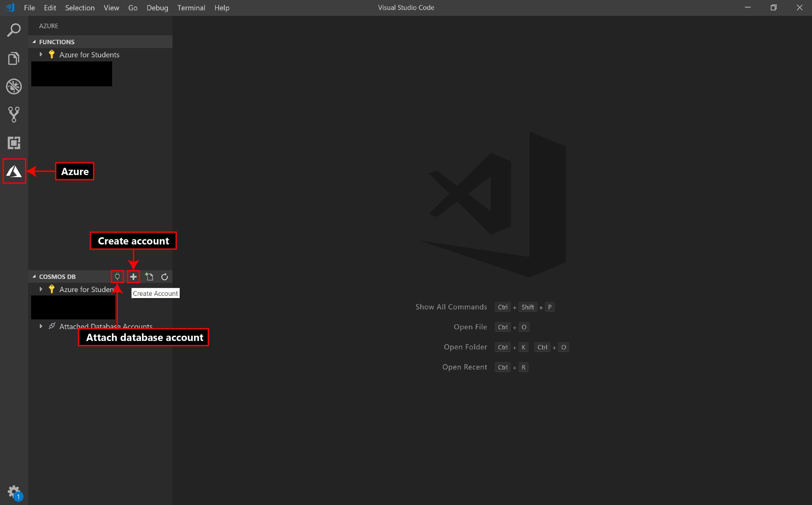
Task: Click the notification badge on gear icon
Action: [18, 497]
